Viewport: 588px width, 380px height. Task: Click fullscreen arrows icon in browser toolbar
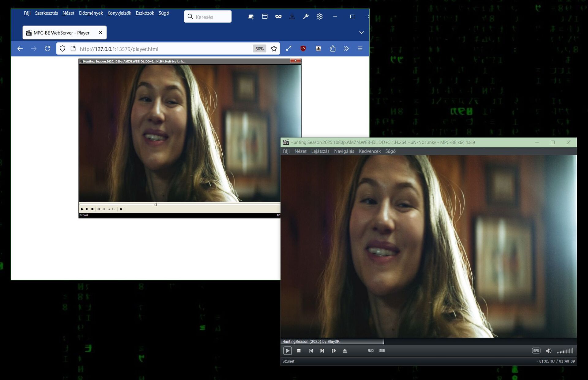289,49
